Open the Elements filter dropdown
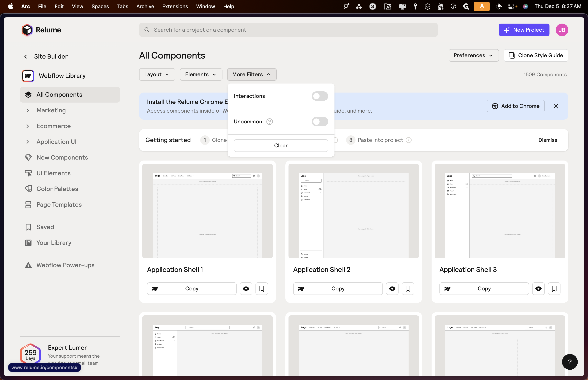Screen dimensions: 588x380 (201, 74)
